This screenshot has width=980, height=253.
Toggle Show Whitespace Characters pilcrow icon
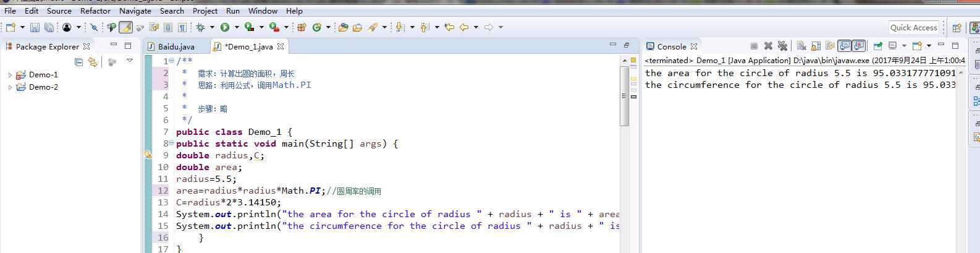tap(182, 27)
